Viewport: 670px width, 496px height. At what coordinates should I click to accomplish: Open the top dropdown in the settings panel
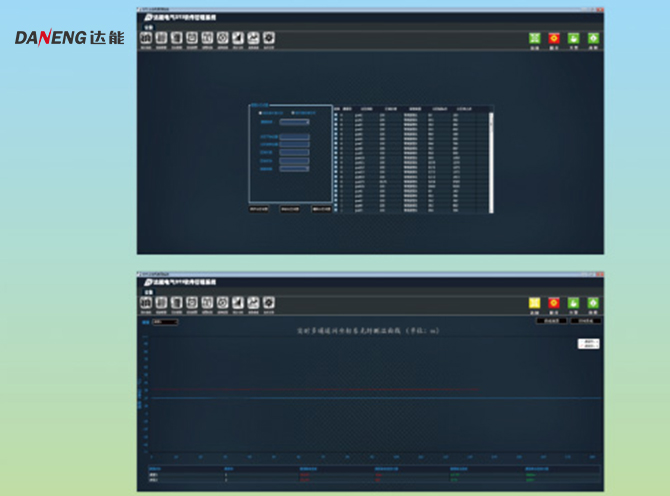294,123
